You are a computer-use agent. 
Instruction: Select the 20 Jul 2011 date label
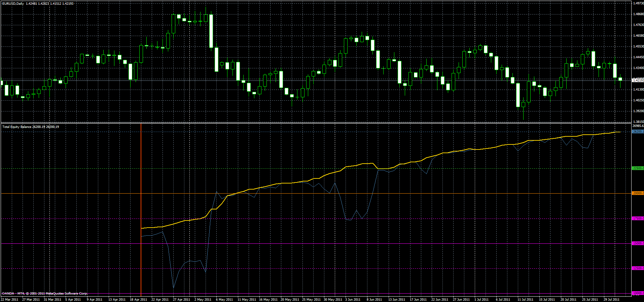pyautogui.click(x=568, y=300)
